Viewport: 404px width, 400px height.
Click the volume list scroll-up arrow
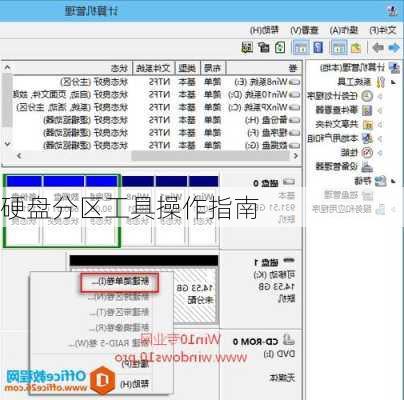click(x=7, y=68)
